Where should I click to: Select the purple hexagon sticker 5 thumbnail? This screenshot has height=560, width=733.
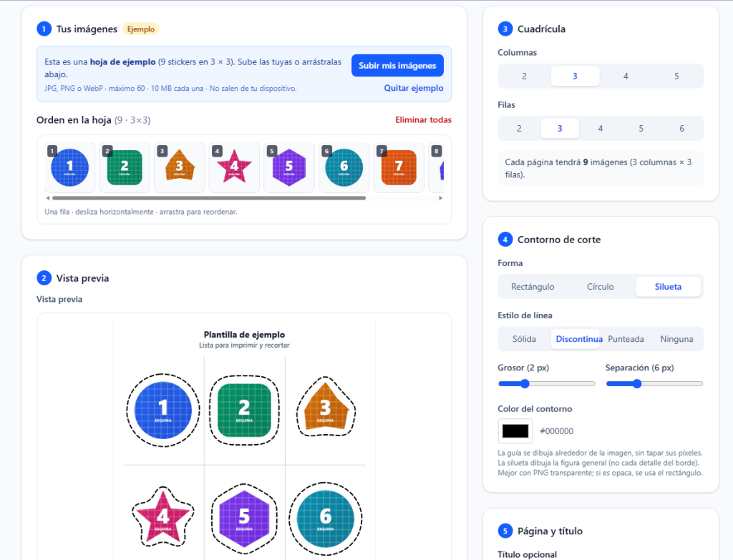[289, 167]
